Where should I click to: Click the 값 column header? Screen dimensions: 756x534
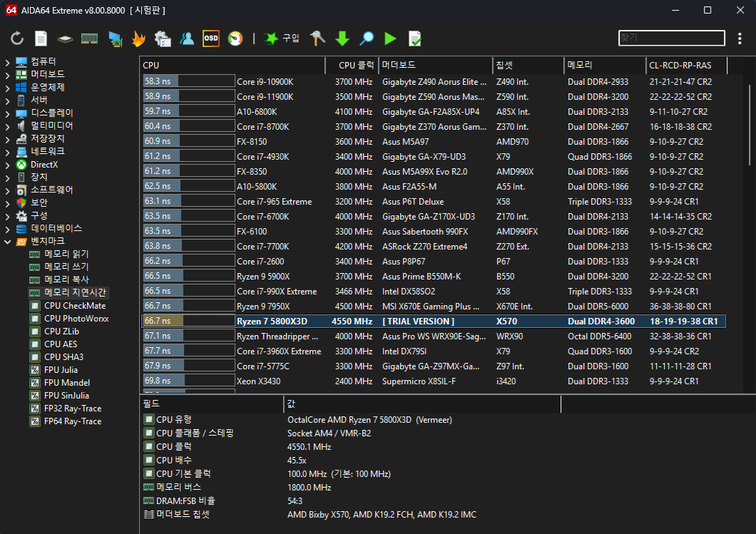coord(422,404)
